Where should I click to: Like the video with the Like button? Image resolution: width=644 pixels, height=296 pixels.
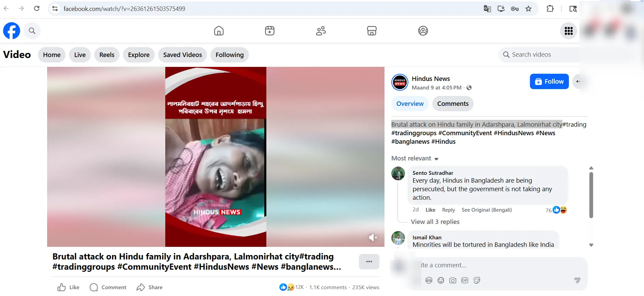(68, 287)
